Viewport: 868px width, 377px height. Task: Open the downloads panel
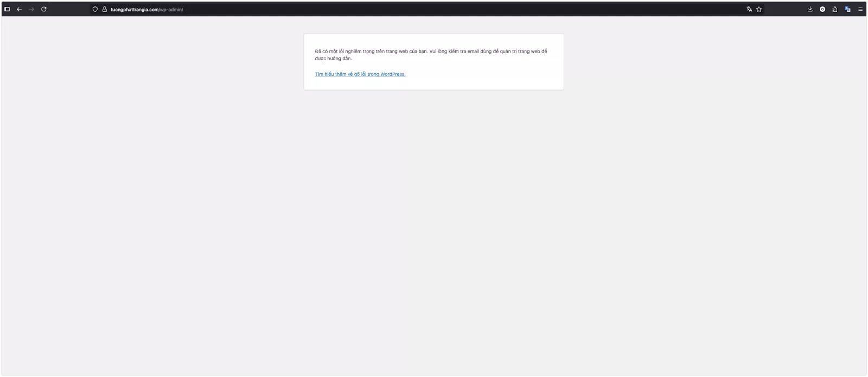810,9
